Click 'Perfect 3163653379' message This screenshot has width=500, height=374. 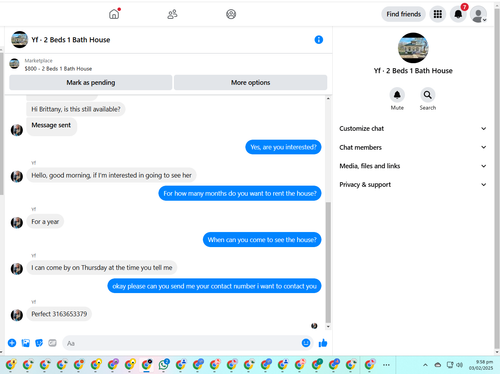(x=59, y=314)
